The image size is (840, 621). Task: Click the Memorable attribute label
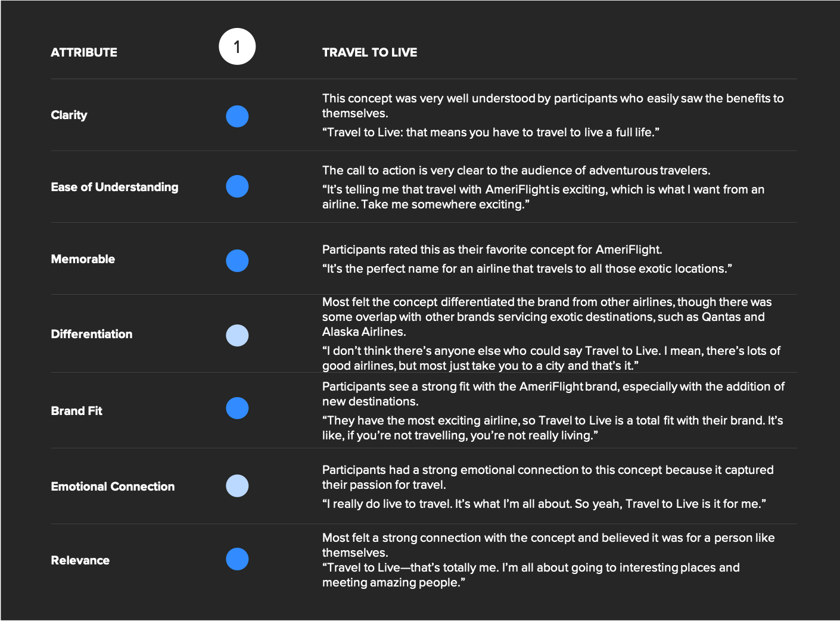coord(83,259)
